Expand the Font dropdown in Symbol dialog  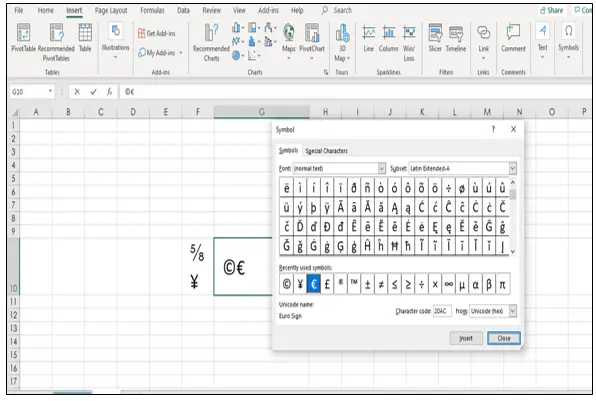(x=382, y=168)
